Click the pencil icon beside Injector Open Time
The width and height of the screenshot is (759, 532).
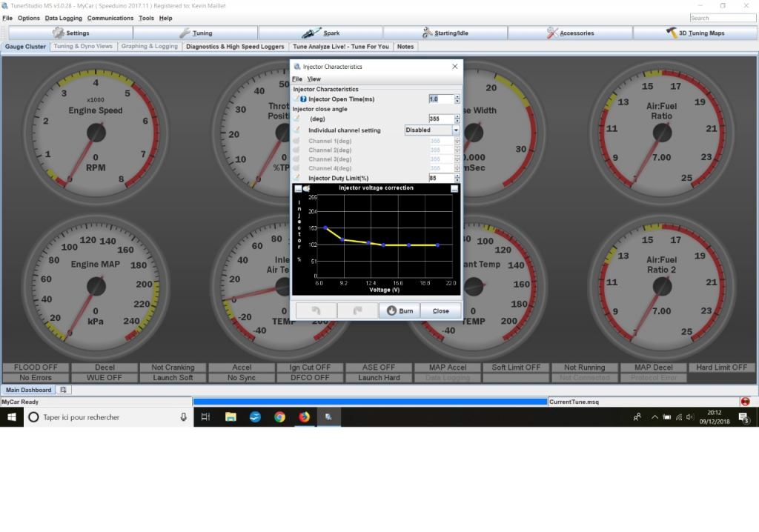click(x=296, y=99)
